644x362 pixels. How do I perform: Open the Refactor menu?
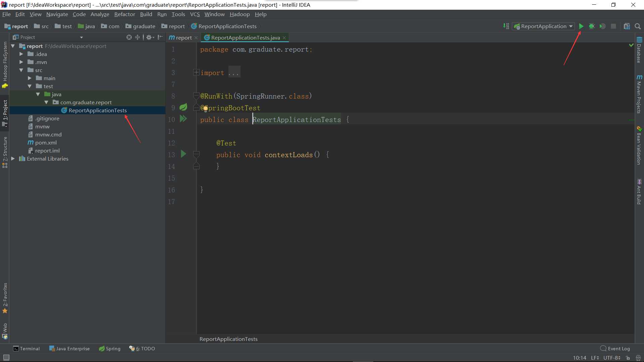pos(124,14)
